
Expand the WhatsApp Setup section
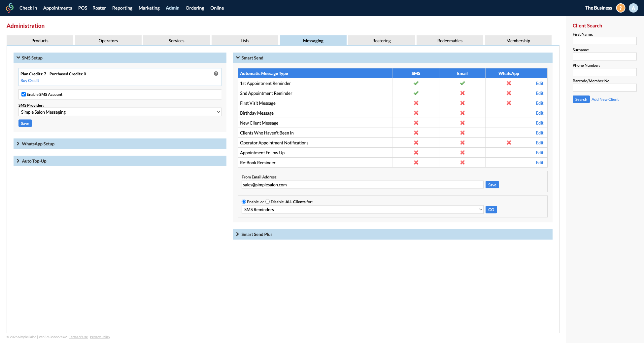(38, 143)
